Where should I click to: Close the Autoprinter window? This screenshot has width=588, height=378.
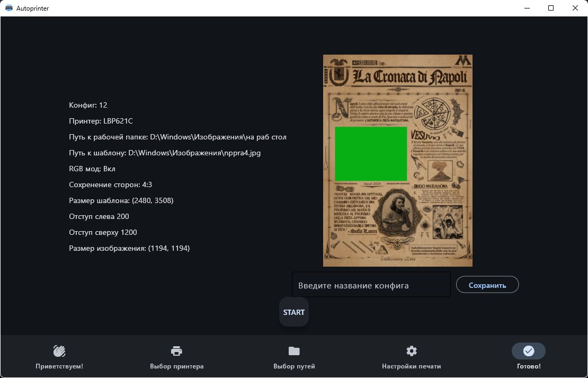(x=575, y=8)
